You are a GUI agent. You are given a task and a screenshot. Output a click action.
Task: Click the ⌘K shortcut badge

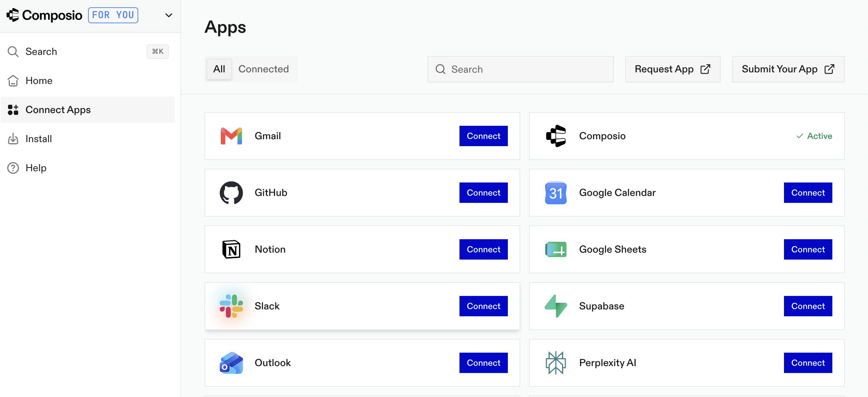point(158,52)
